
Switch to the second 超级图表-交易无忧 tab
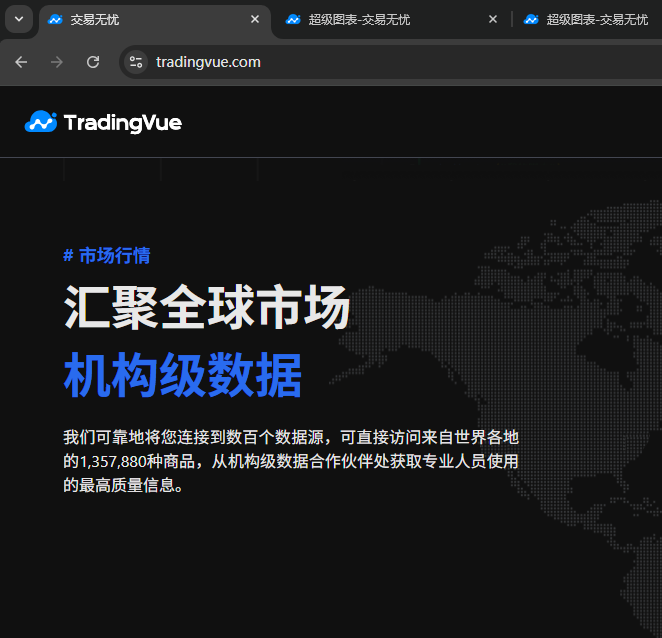click(393, 19)
